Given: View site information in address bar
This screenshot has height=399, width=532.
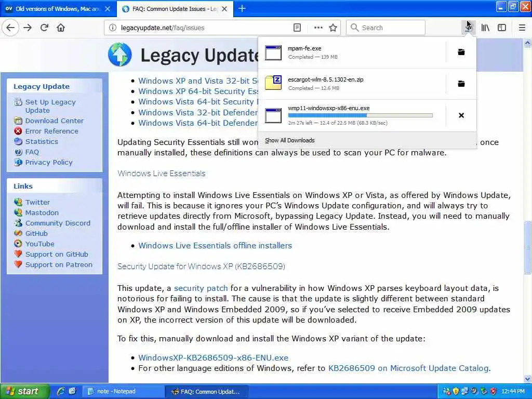Looking at the screenshot, I should click(x=112, y=28).
